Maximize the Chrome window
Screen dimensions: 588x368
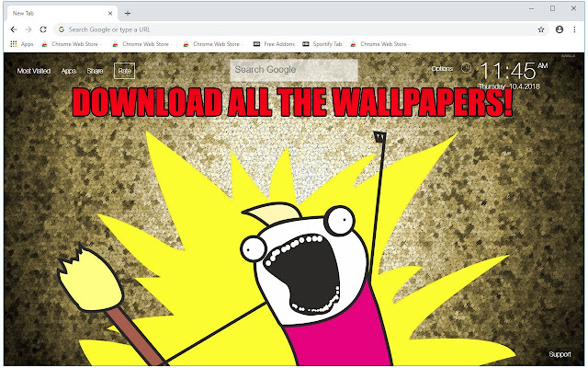click(x=552, y=8)
